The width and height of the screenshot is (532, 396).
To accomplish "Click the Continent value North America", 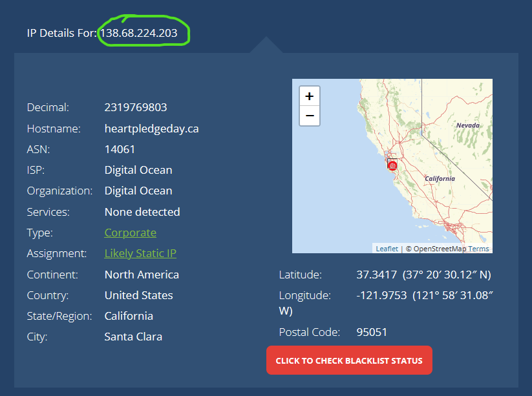I will point(142,275).
